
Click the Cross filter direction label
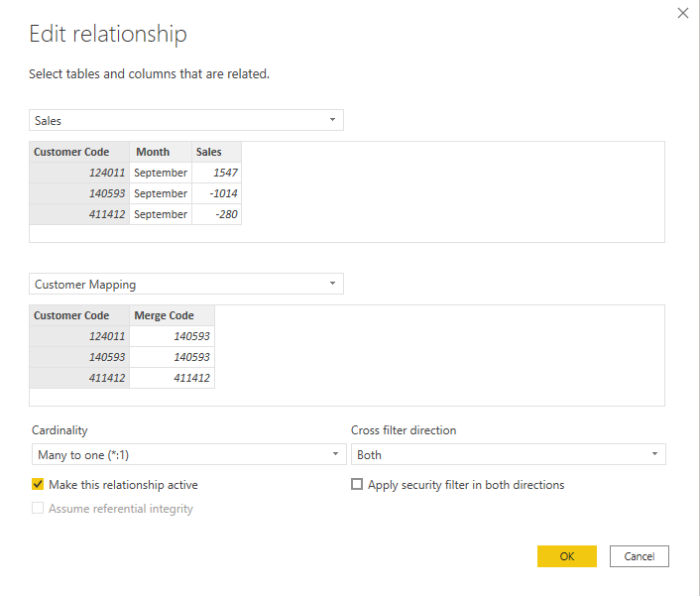click(x=404, y=430)
